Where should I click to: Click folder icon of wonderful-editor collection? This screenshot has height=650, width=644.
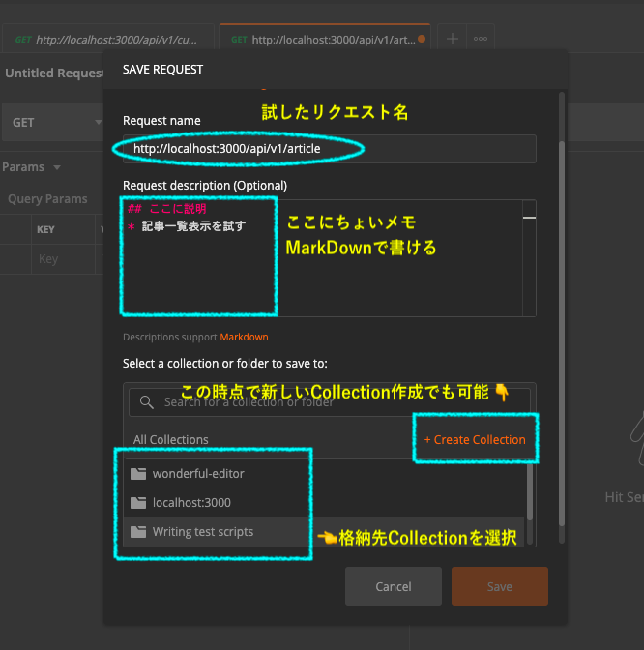[138, 473]
